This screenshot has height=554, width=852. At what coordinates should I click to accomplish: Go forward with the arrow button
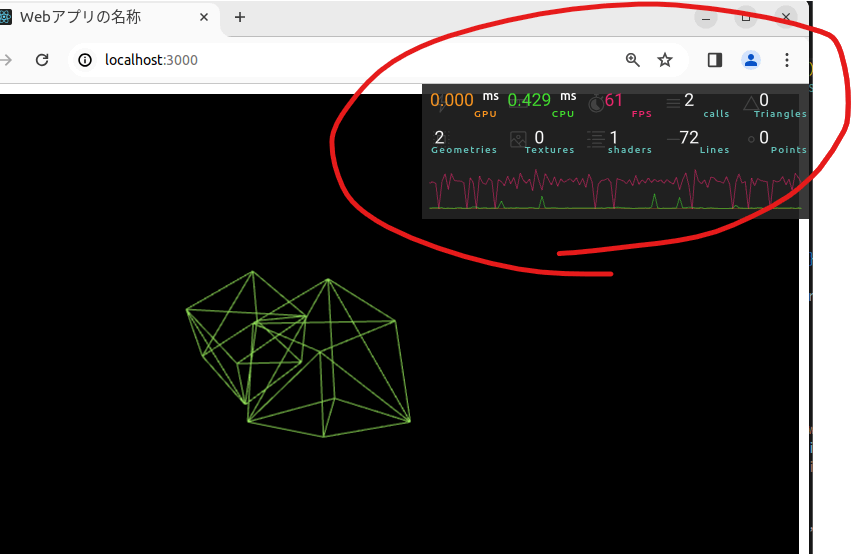point(5,60)
